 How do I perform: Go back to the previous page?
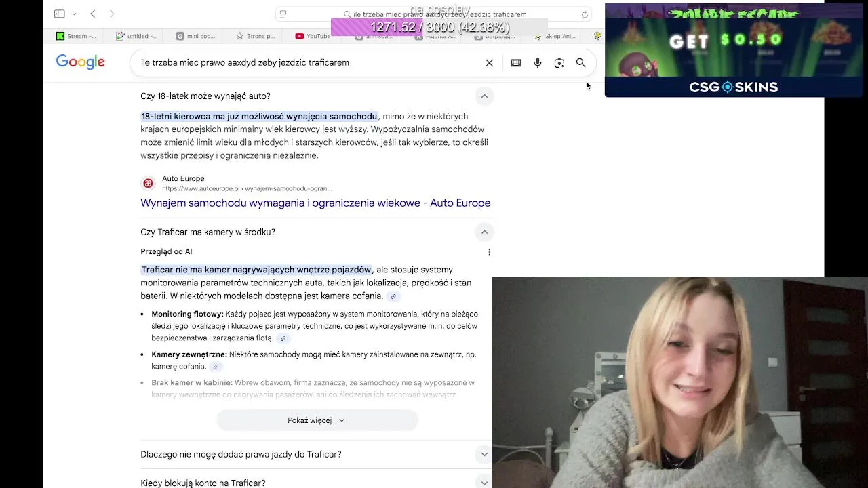(x=93, y=14)
